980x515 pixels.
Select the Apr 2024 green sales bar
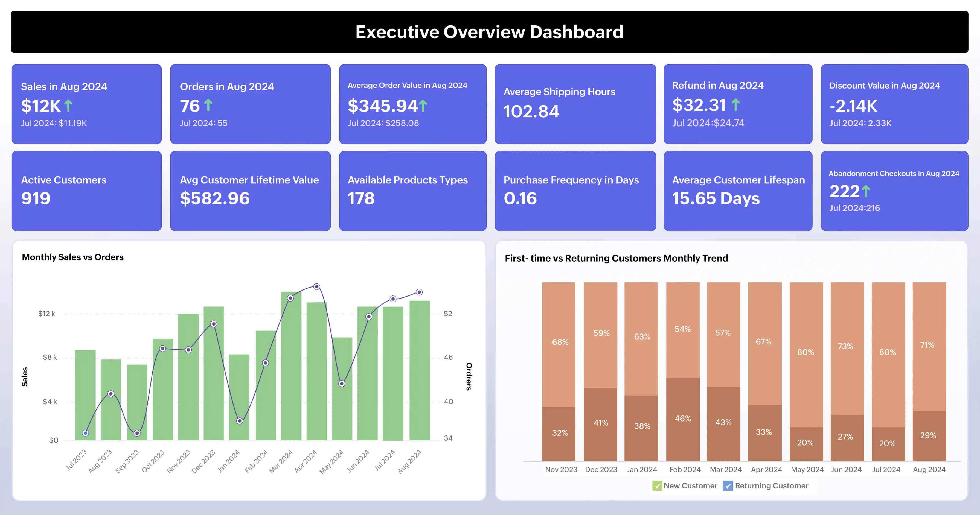coord(316,371)
